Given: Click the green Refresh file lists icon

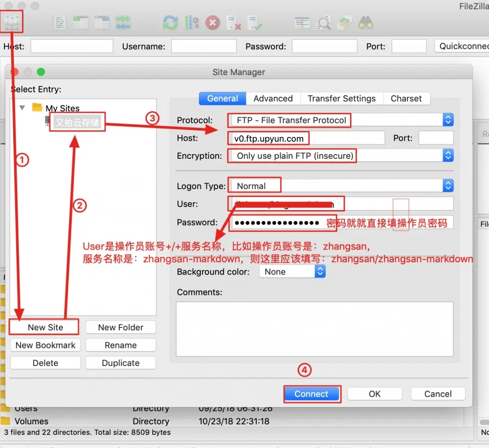Looking at the screenshot, I should [170, 23].
